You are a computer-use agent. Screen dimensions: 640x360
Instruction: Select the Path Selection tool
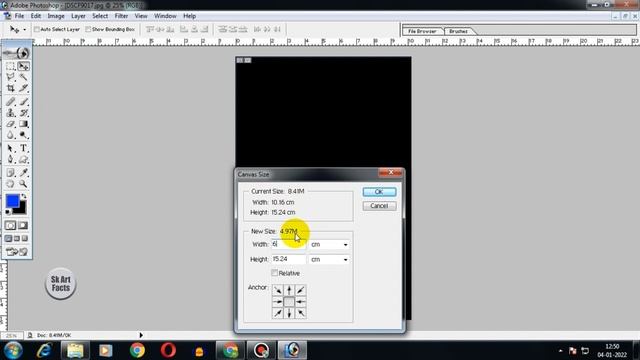(x=11, y=148)
